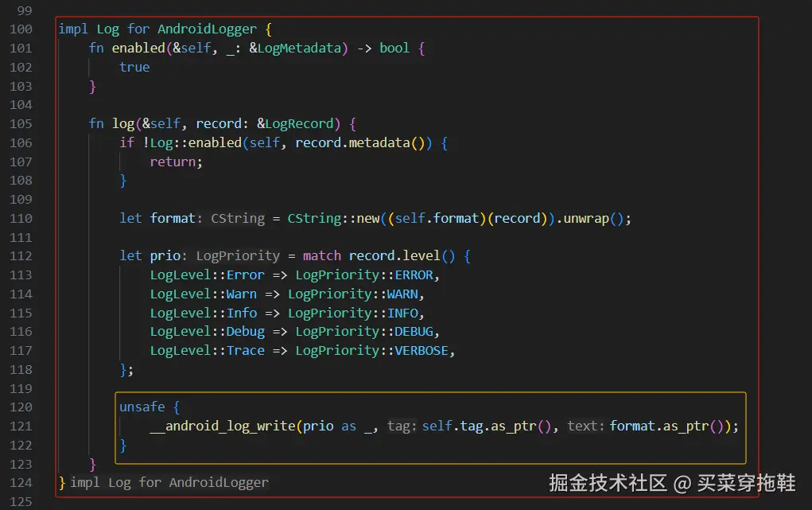Click LogLevel::Error on line 113

tap(207, 275)
